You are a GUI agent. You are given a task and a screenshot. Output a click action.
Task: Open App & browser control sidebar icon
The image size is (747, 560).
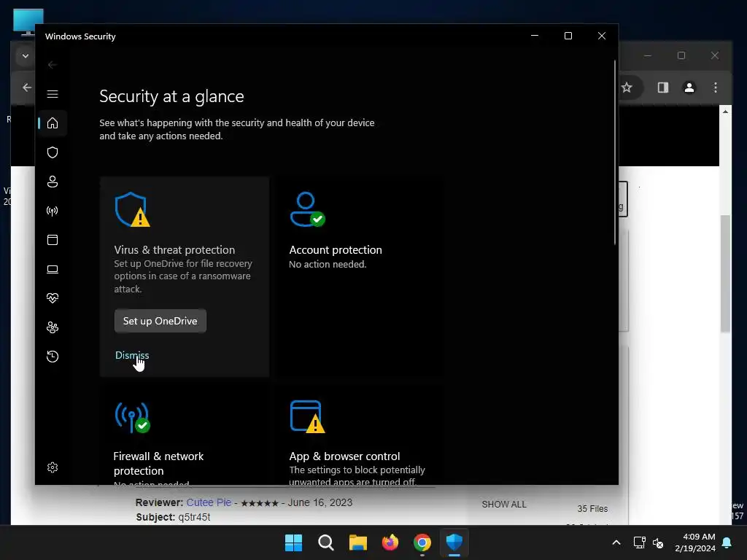(53, 240)
